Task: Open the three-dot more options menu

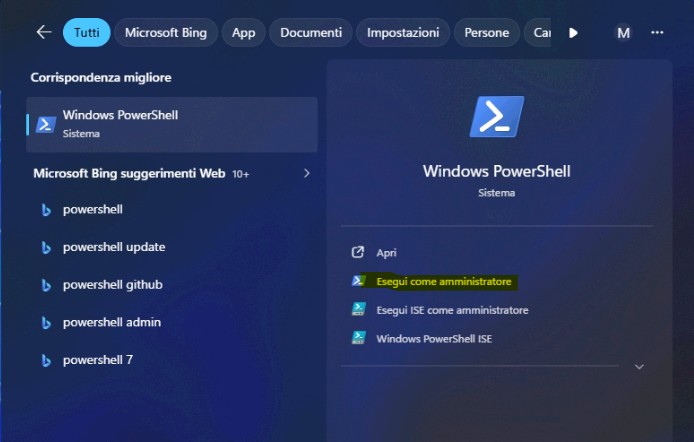Action: (657, 32)
